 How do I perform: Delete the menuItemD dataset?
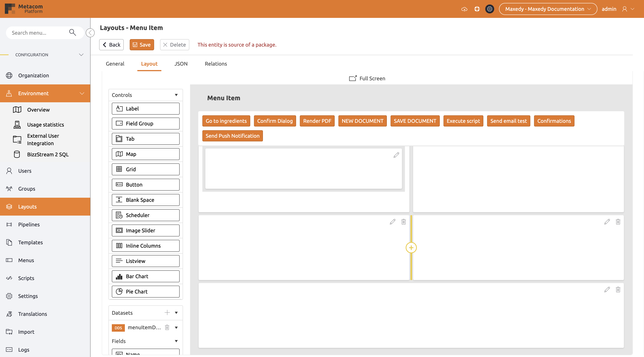[x=167, y=327]
